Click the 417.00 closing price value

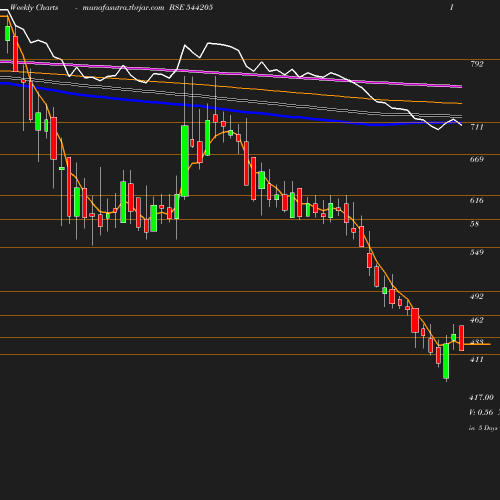tap(481, 397)
